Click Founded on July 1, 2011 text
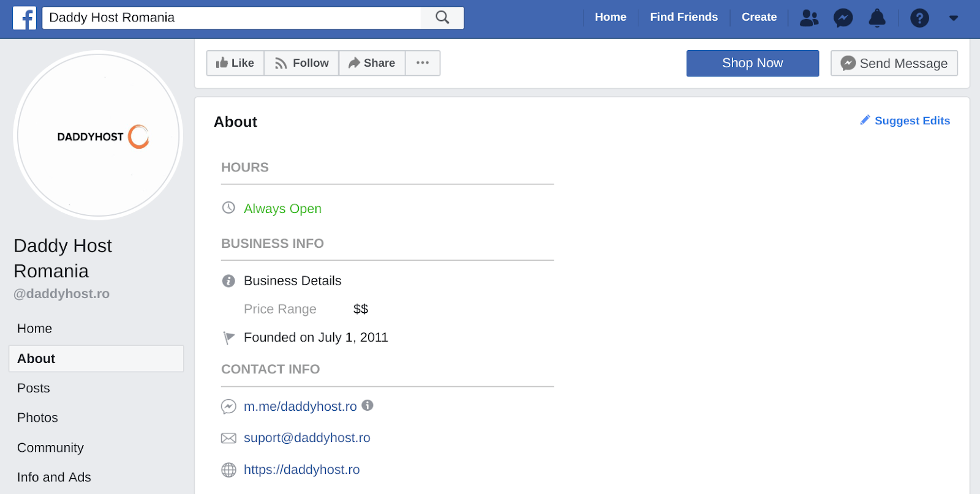This screenshot has height=494, width=980. 316,337
